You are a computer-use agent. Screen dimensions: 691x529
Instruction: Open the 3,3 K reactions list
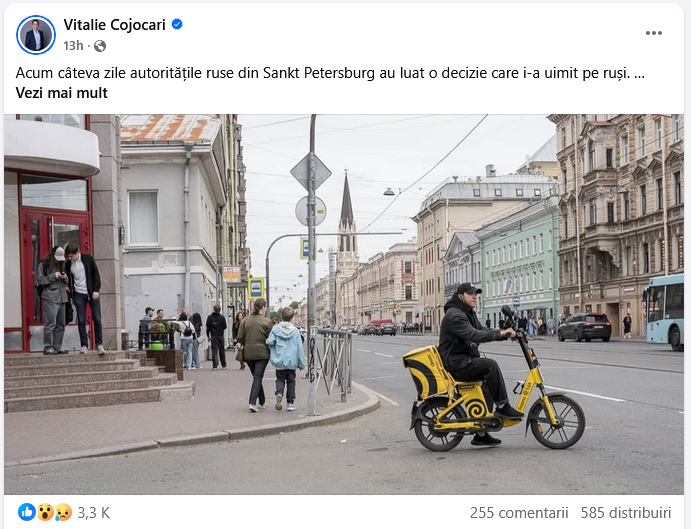(x=93, y=513)
